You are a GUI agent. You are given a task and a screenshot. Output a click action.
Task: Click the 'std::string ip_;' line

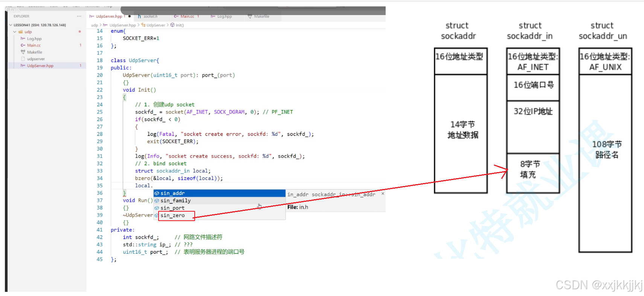pos(147,244)
